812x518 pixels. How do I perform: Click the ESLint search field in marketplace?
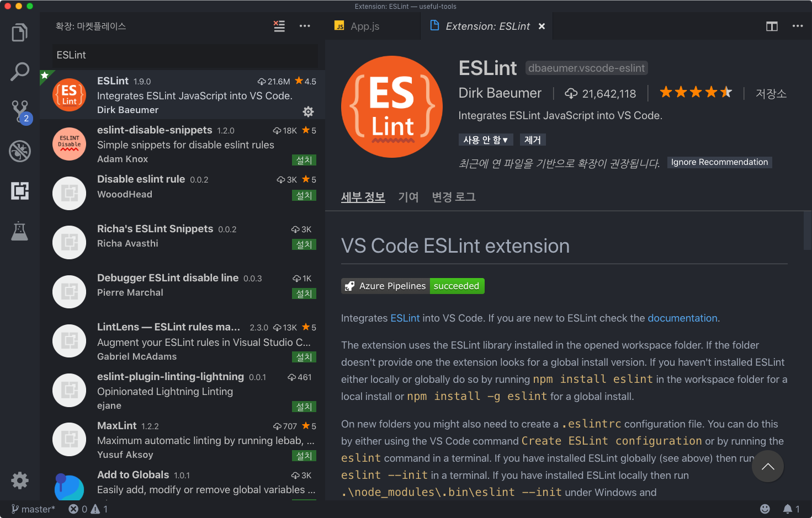coord(185,55)
